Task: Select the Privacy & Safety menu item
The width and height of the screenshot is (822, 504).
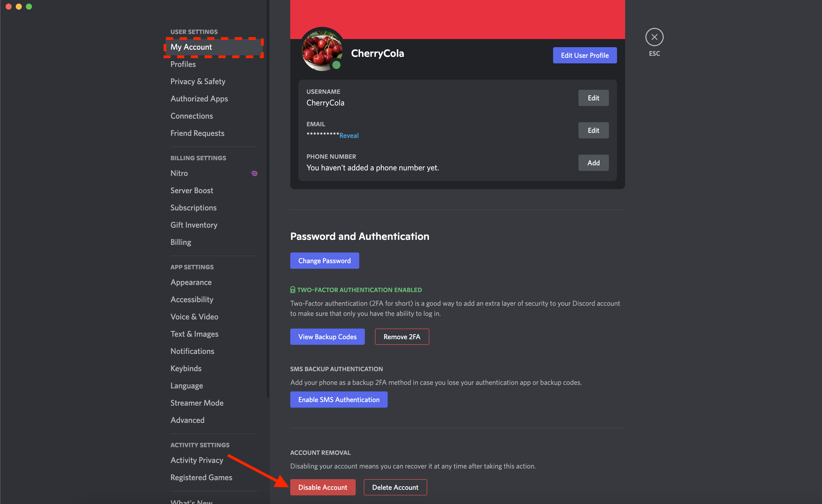Action: [x=198, y=81]
